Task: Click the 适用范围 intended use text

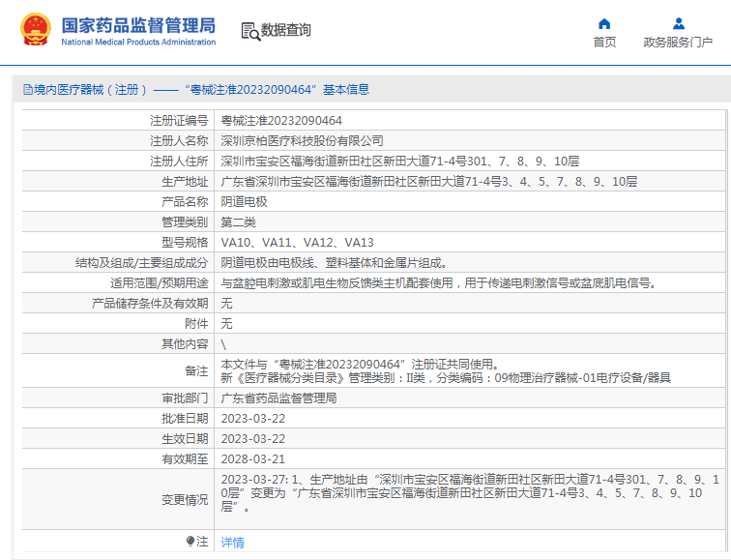Action: point(439,283)
